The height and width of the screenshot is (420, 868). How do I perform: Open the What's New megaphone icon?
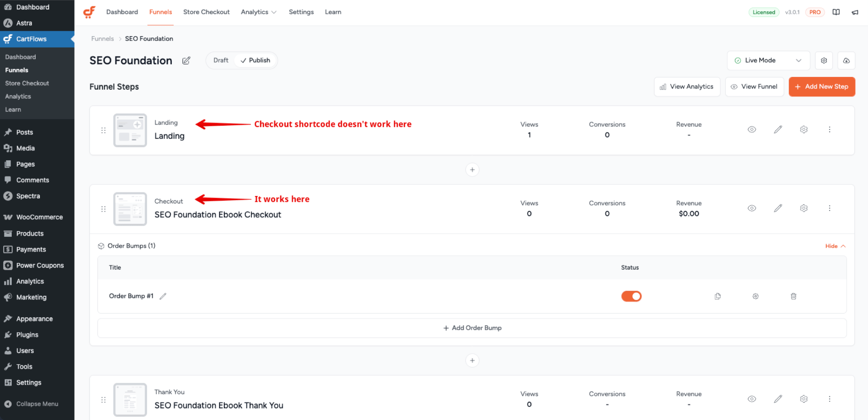[855, 12]
